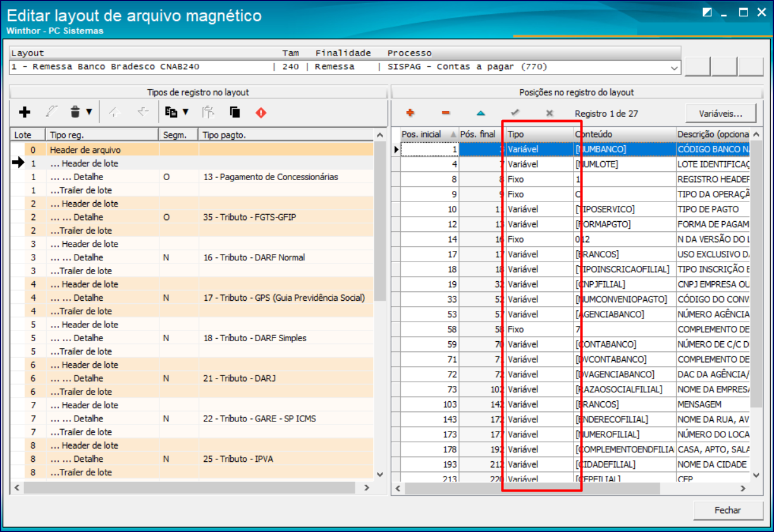Select the 35 - Tributo - FGTS-GFIP row
Screen dimensions: 774x532
(x=192, y=217)
